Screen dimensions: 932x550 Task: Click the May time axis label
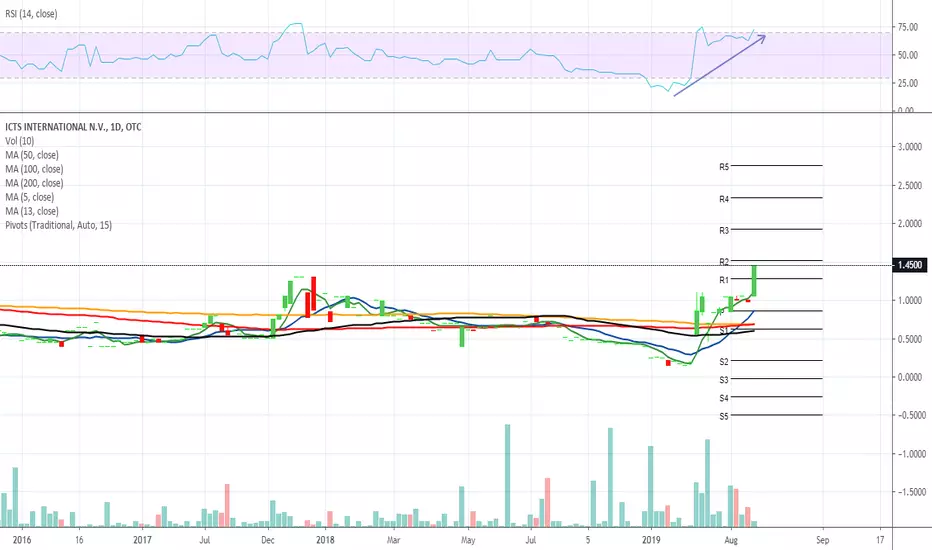(x=468, y=540)
